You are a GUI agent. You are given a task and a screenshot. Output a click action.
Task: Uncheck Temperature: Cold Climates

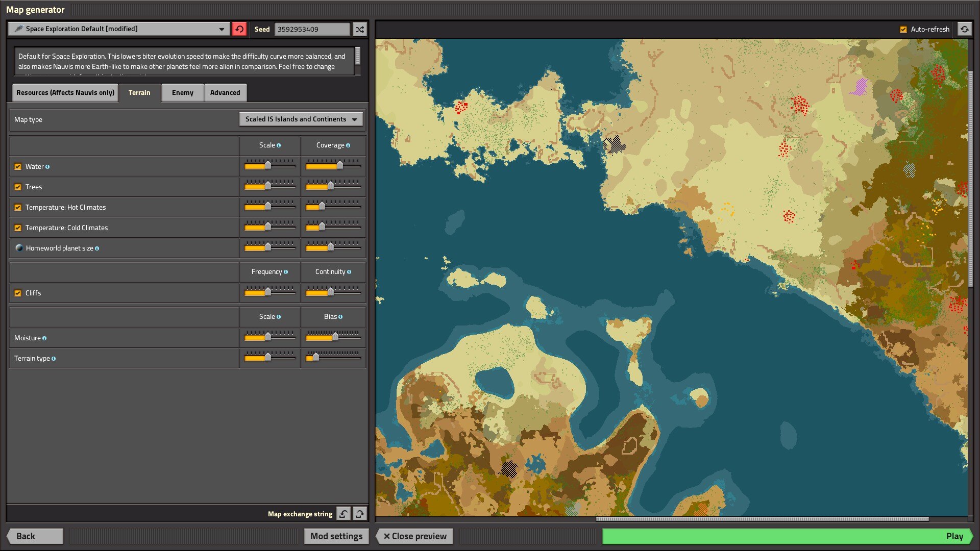(18, 228)
